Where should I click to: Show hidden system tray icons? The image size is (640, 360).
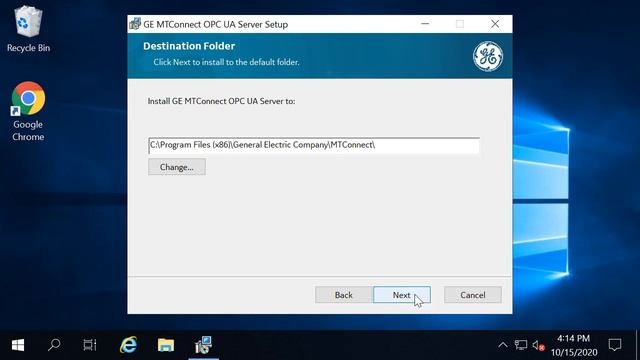(503, 345)
